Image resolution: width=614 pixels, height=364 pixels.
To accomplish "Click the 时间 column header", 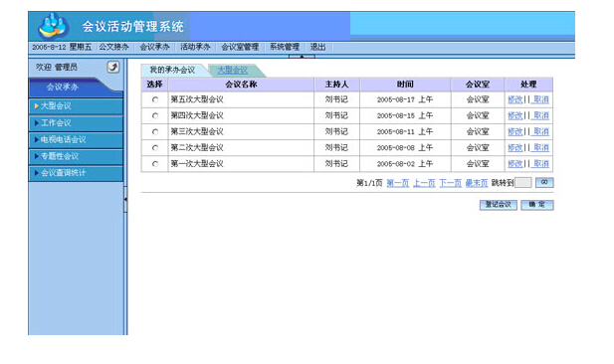I will pyautogui.click(x=405, y=85).
